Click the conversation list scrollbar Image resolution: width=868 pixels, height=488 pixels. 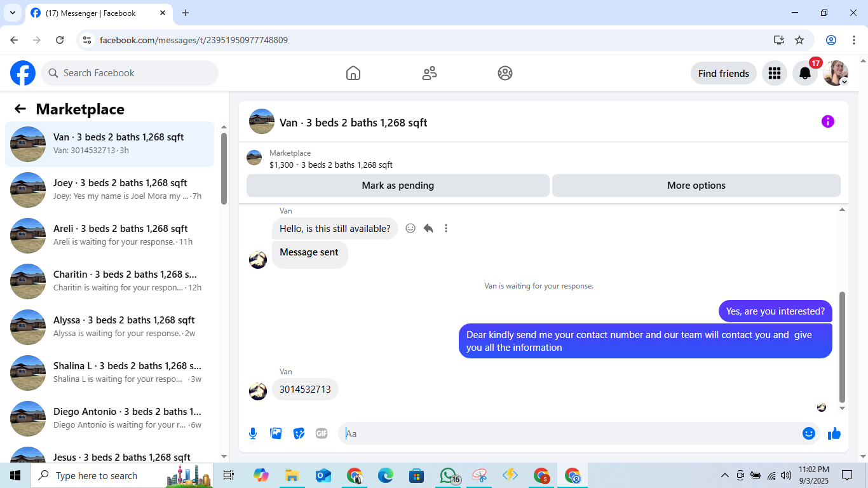coord(224,168)
